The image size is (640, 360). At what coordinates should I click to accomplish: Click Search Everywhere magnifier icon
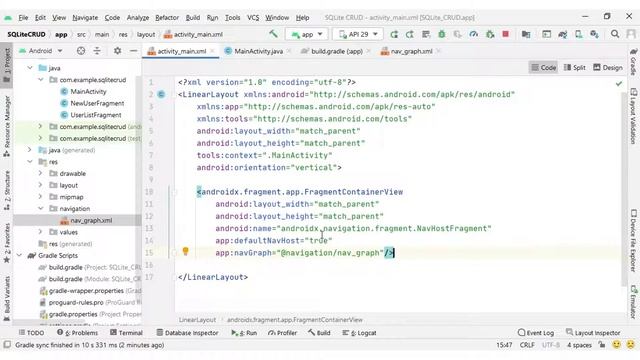[615, 34]
